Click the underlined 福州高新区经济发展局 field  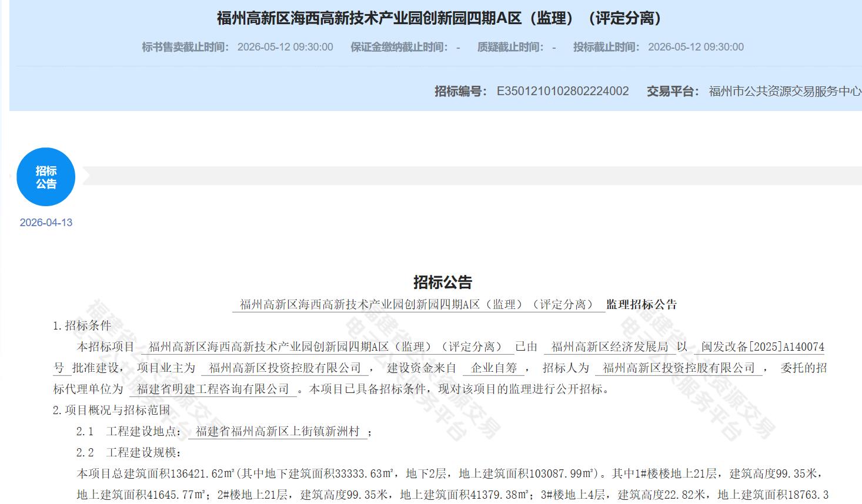coord(610,347)
